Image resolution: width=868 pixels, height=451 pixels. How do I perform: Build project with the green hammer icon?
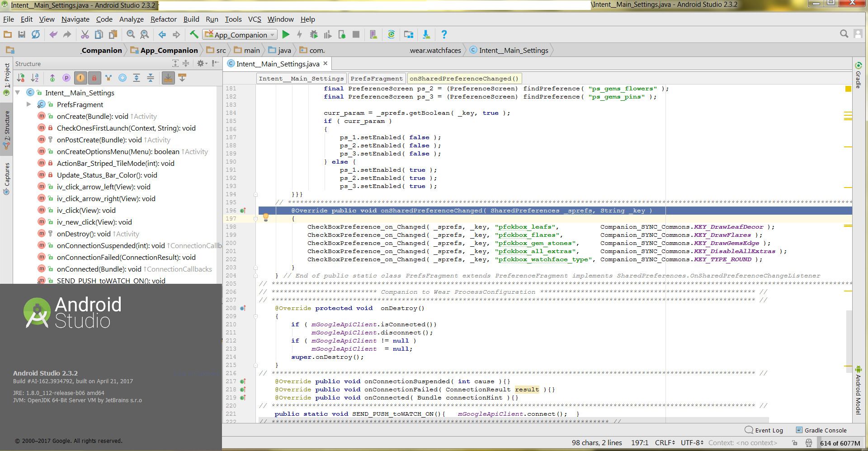pos(194,34)
